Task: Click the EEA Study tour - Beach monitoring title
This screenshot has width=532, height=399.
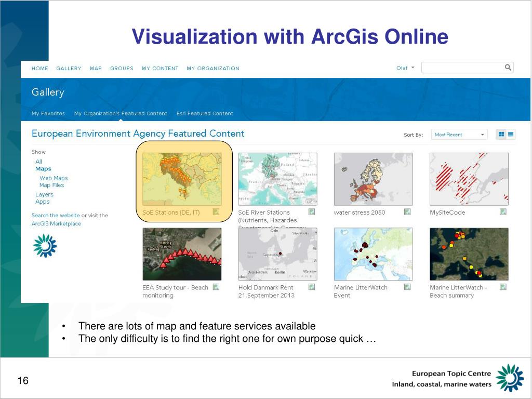Action: click(175, 291)
